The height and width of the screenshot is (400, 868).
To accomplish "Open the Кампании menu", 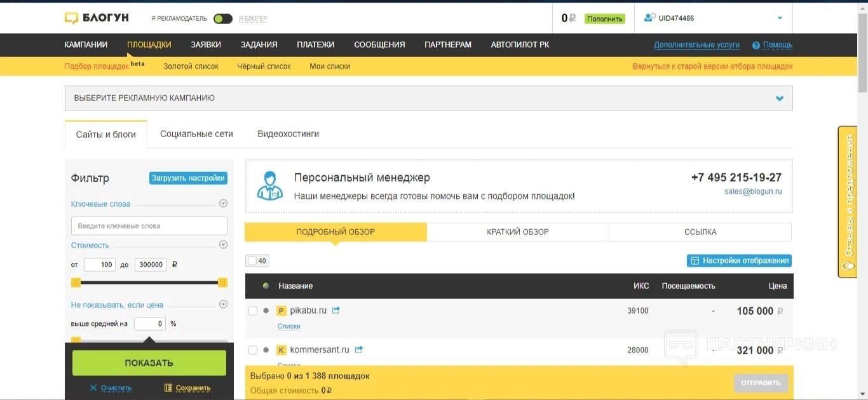I will [86, 45].
